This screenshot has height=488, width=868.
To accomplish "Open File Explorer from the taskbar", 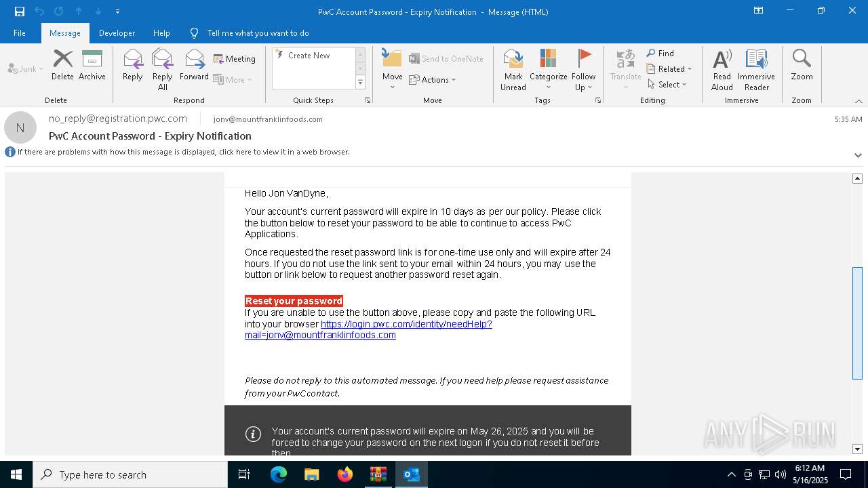I will (311, 474).
